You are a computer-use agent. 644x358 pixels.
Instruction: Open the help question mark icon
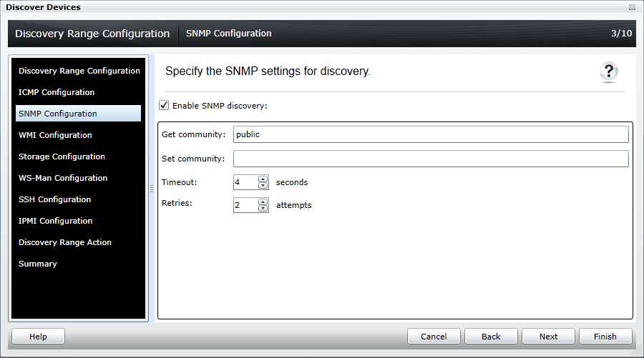[x=609, y=71]
